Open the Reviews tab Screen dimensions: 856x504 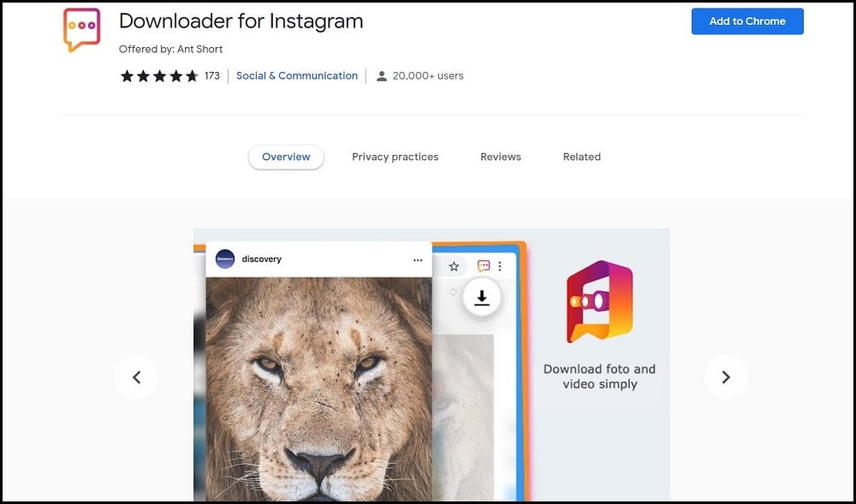point(501,157)
